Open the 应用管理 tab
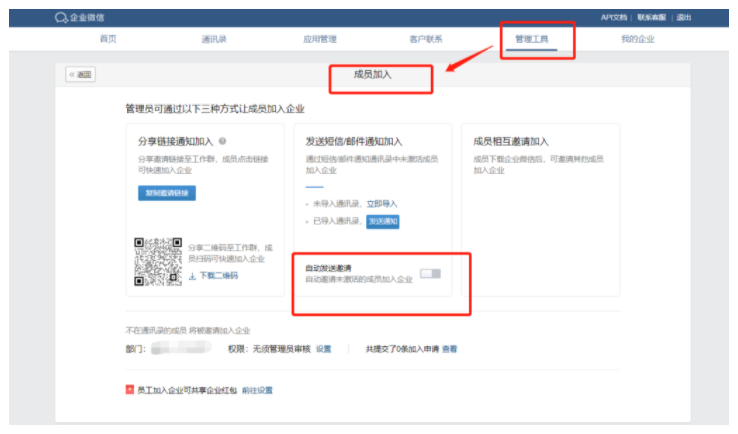The width and height of the screenshot is (738, 434). (x=320, y=39)
